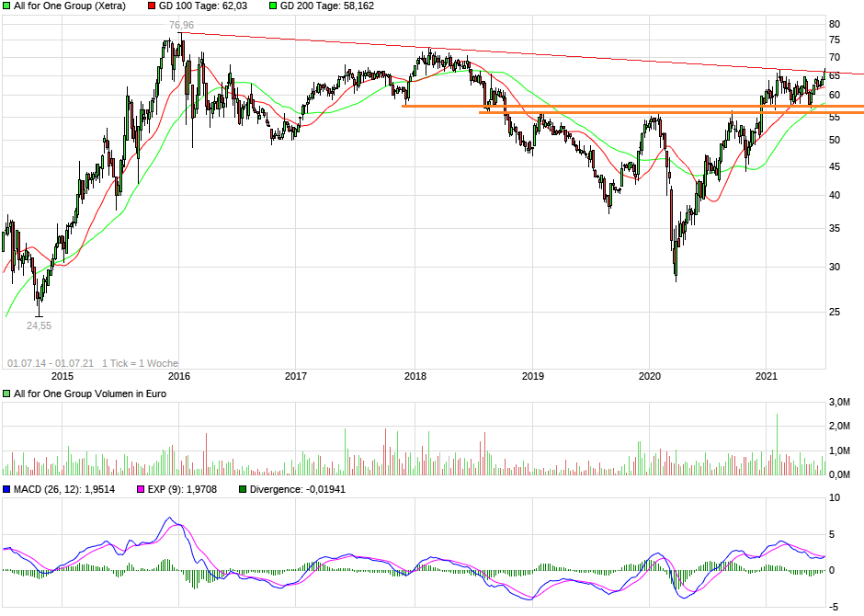Select the 24,55 low price label
864x616 pixels.
point(39,325)
